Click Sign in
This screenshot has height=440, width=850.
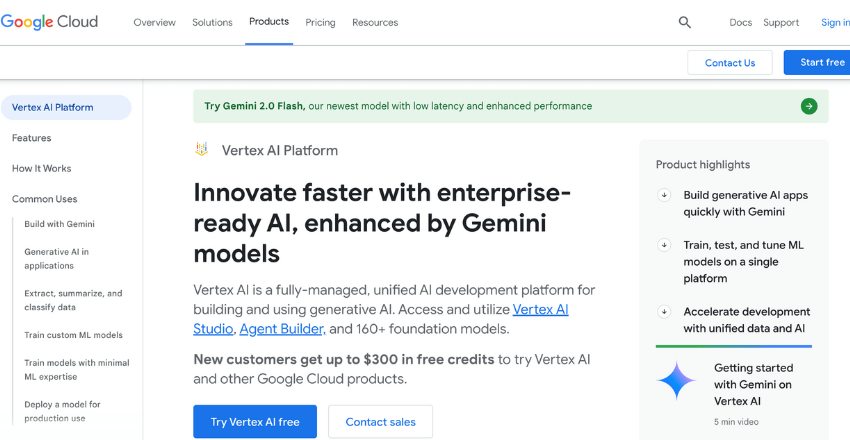tap(835, 22)
